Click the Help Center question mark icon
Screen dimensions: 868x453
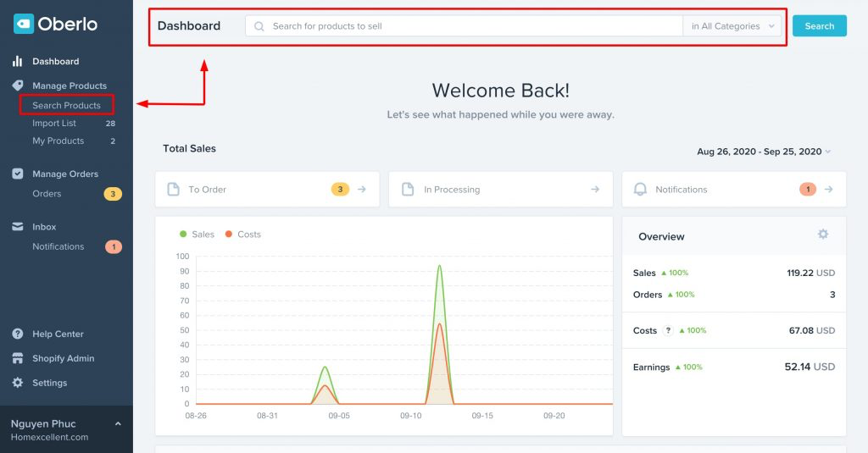click(18, 334)
